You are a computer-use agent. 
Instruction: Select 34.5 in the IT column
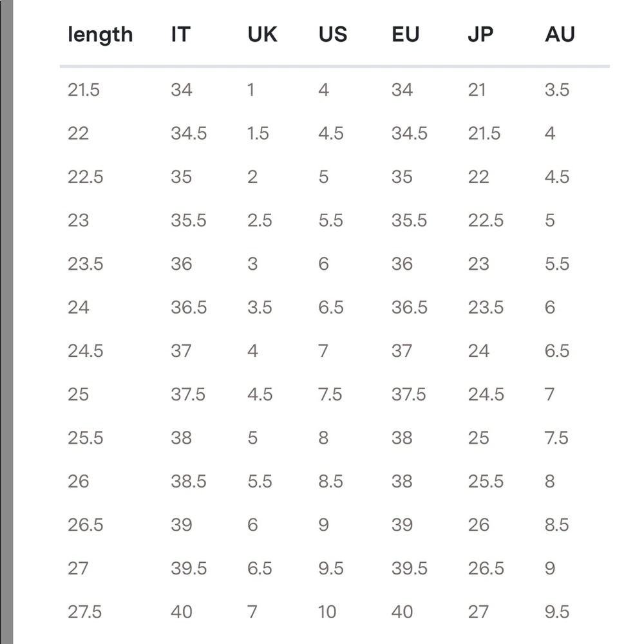189,133
